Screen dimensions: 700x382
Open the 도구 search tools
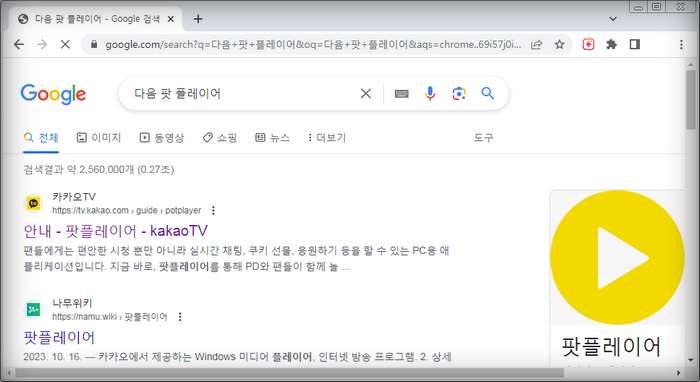(x=483, y=137)
